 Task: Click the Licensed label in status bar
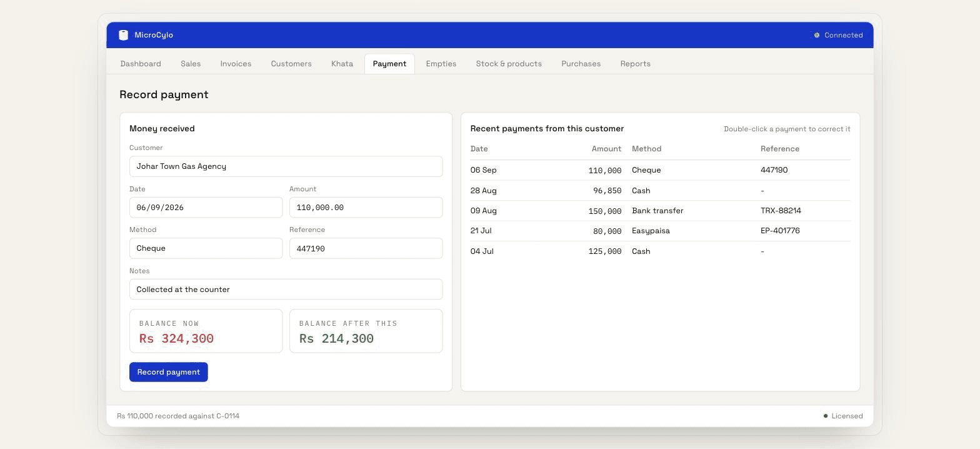click(847, 416)
